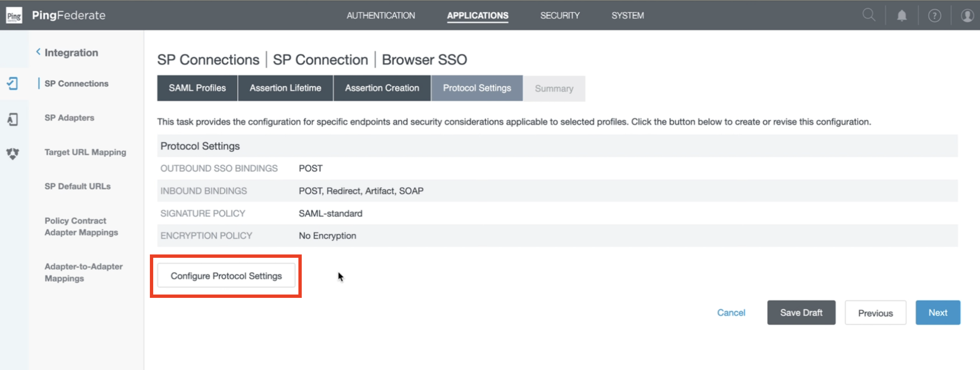Open SP Adapters in sidebar
The width and height of the screenshot is (980, 370).
click(69, 118)
